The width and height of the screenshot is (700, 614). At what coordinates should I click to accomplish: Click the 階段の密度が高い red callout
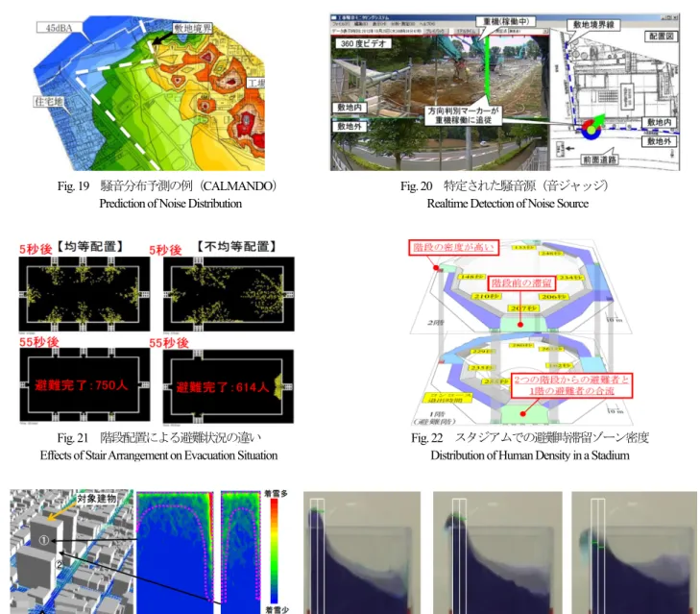[453, 247]
